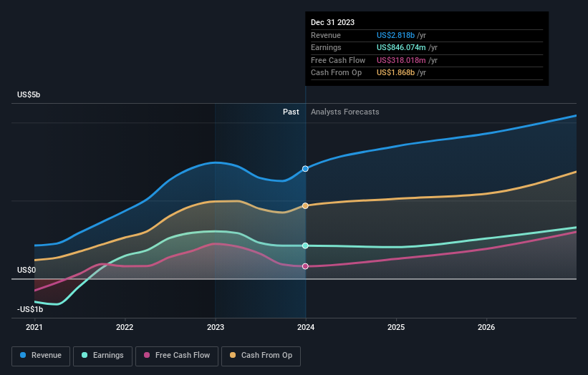Click the Cash From Op label in tooltip
The width and height of the screenshot is (588, 375).
coord(337,73)
